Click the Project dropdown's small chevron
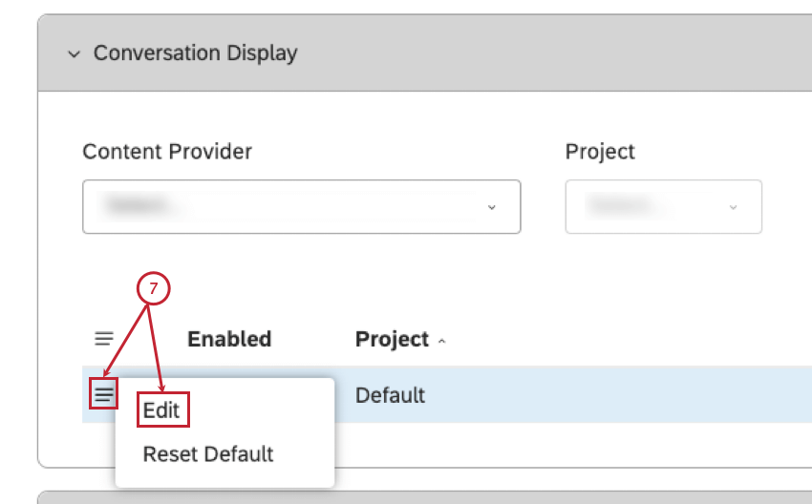Viewport: 812px width, 504px height. pos(733,206)
